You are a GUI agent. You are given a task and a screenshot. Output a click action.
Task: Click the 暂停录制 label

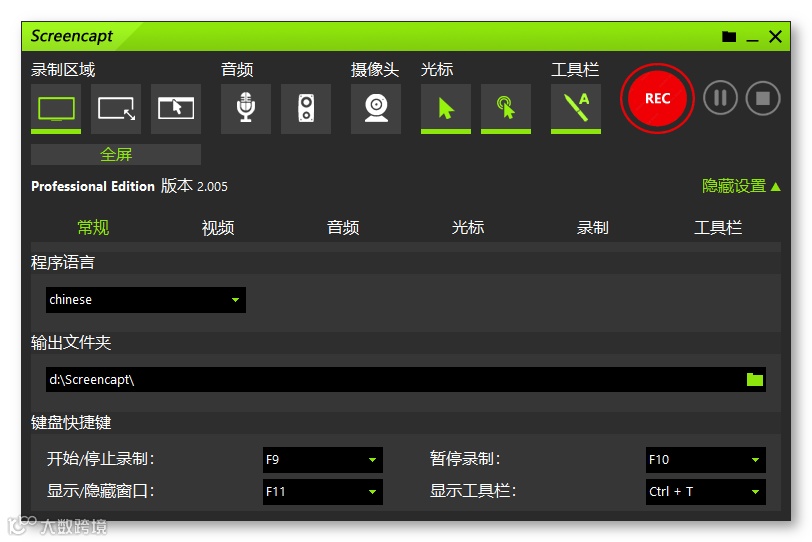point(465,459)
